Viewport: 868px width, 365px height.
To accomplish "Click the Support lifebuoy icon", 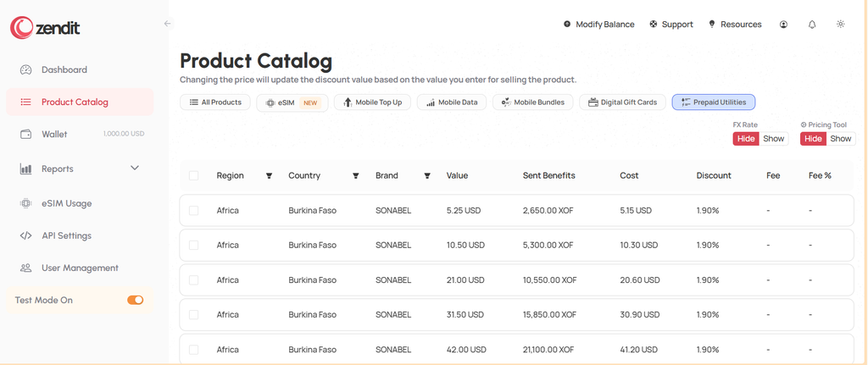I will tap(654, 25).
